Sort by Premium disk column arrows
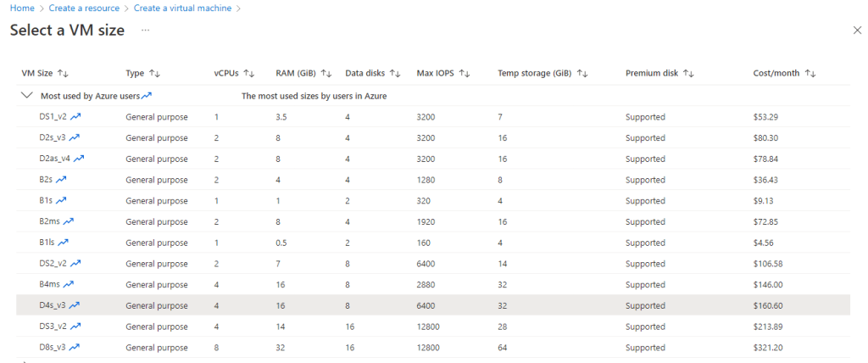The width and height of the screenshot is (868, 363). 689,74
